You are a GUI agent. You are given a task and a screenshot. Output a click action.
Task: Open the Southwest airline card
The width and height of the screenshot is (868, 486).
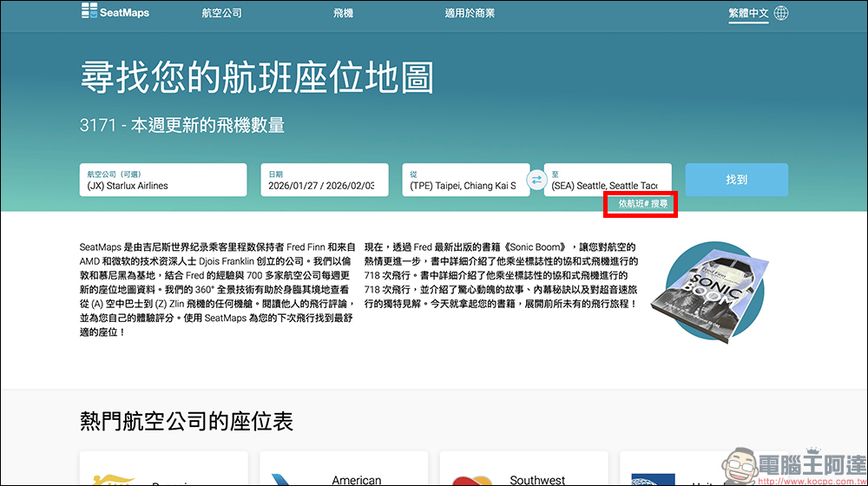pos(523,469)
